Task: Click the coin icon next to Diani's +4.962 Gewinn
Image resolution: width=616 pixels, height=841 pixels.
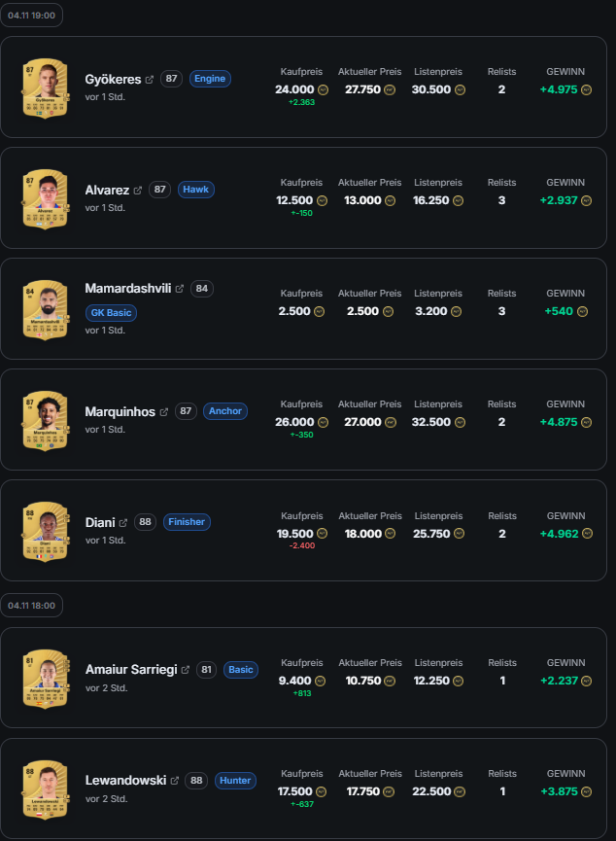Action: click(x=583, y=533)
